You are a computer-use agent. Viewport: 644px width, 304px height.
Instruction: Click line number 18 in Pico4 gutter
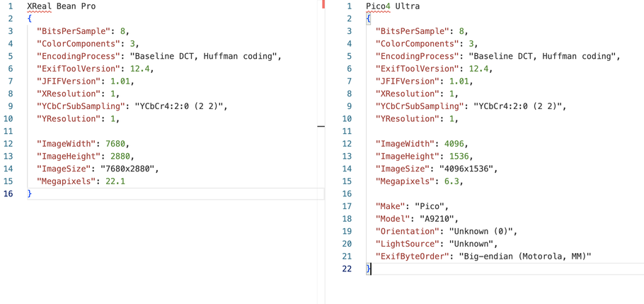pyautogui.click(x=347, y=219)
